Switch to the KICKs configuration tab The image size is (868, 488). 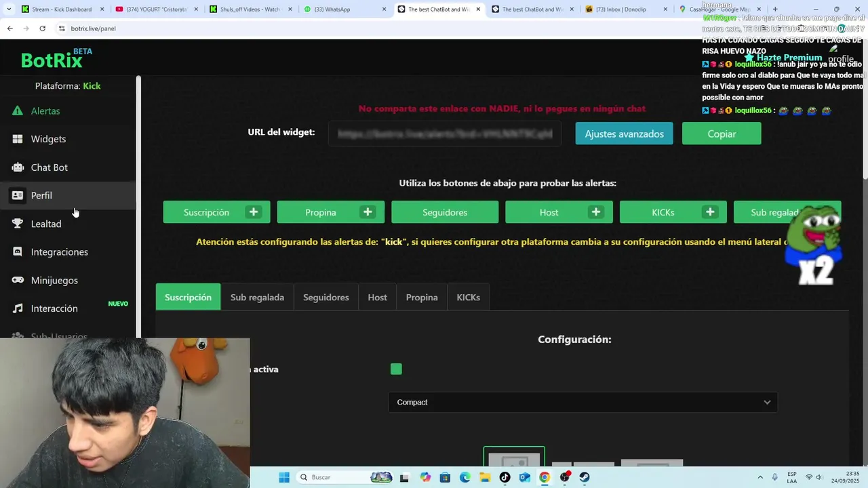coord(468,297)
